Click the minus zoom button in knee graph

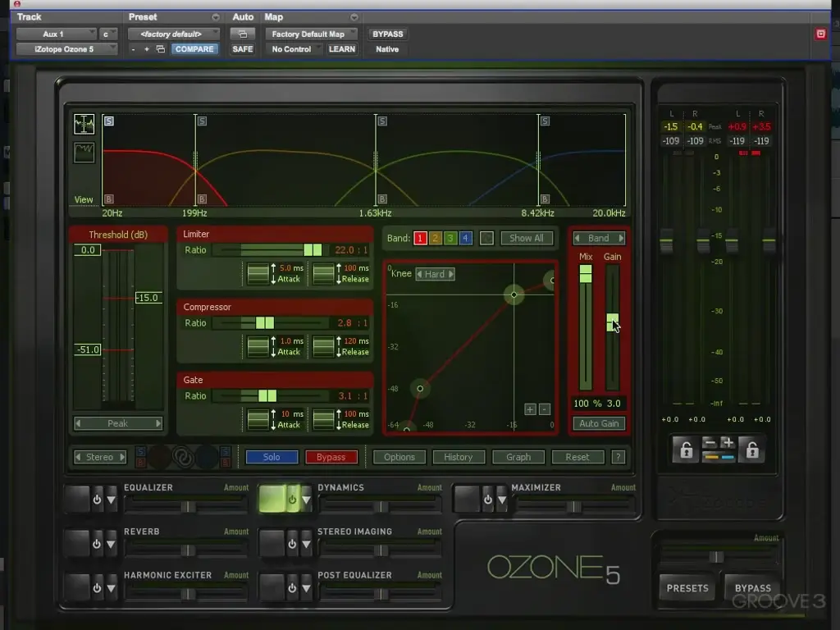545,409
